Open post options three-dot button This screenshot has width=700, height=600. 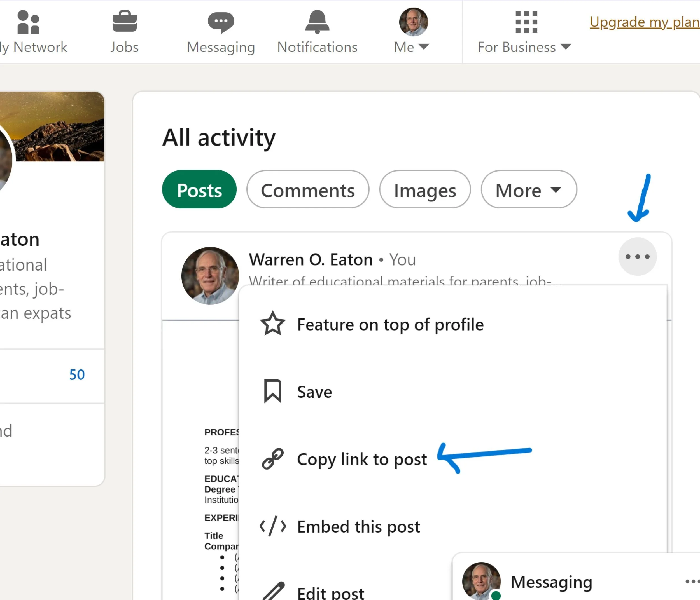pyautogui.click(x=637, y=257)
